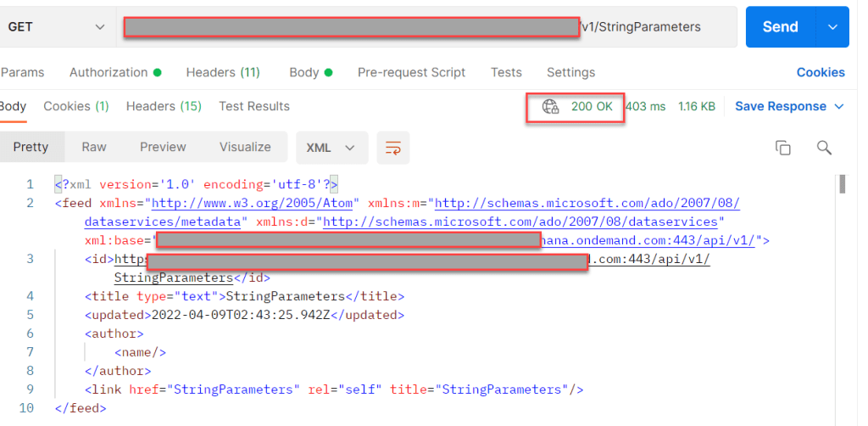Click the response body vertical scrollbar

[x=842, y=184]
